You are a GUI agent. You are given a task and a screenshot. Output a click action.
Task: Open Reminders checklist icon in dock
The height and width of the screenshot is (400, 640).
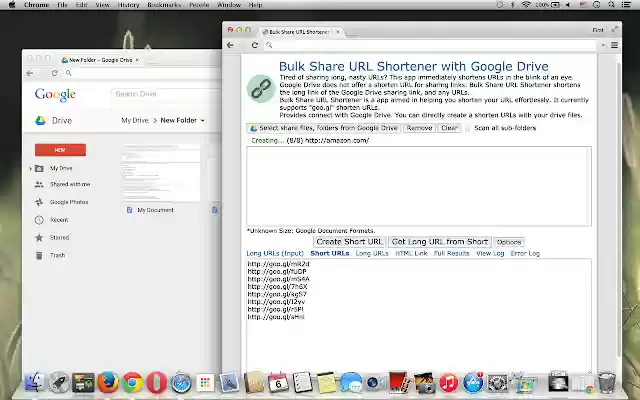click(x=302, y=382)
